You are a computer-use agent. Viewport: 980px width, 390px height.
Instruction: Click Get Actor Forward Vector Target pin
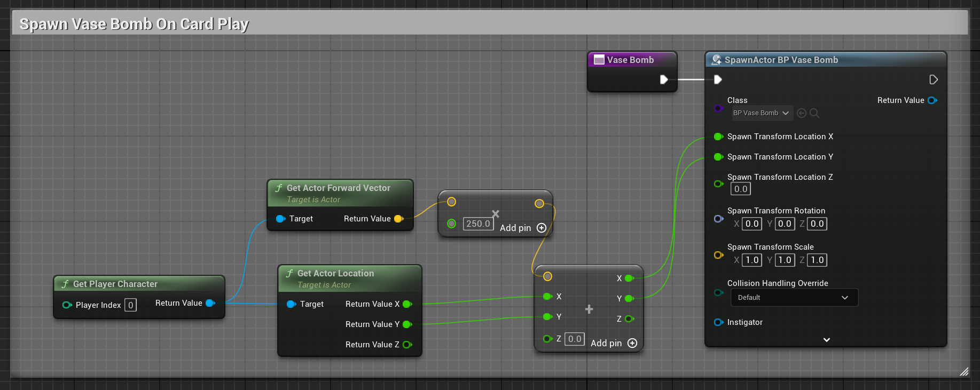coord(280,219)
